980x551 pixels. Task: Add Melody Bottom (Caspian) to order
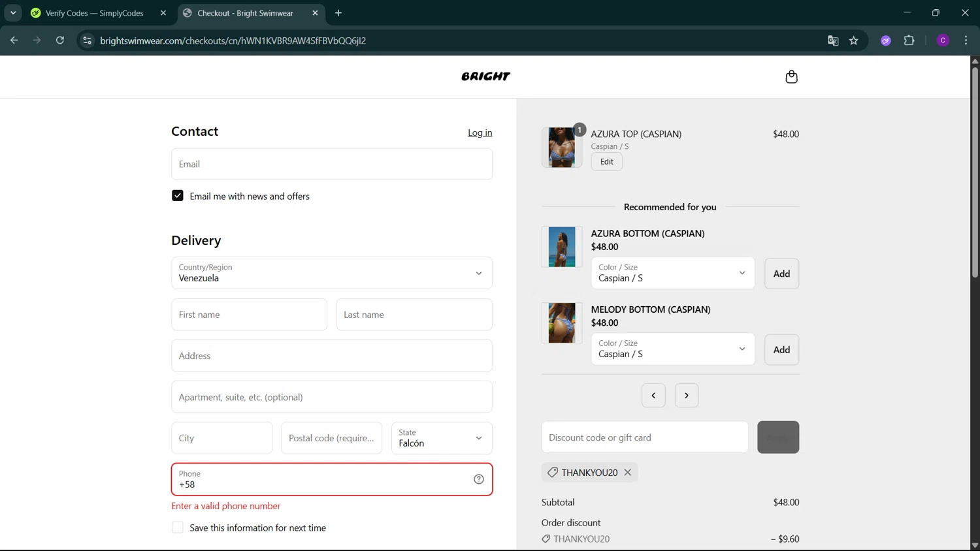tap(782, 350)
